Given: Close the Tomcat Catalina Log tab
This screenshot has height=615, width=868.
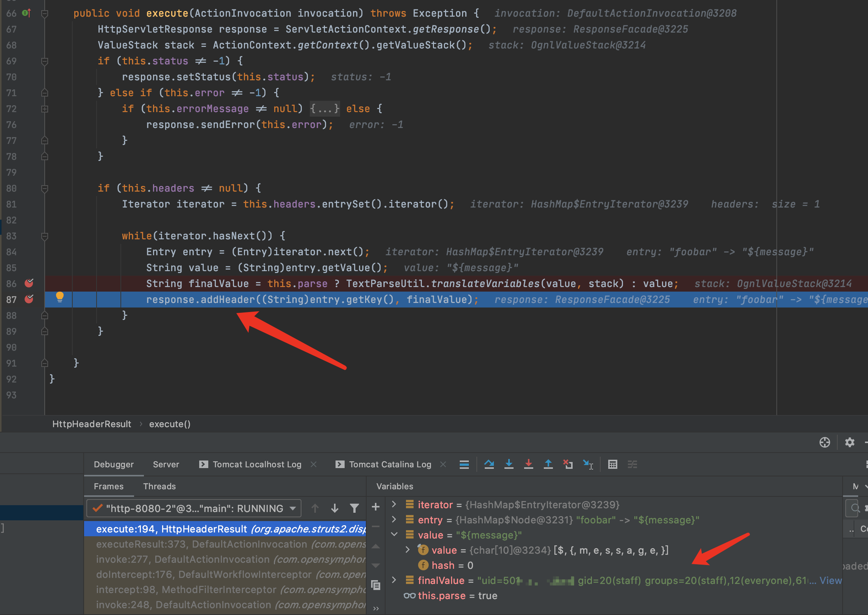Looking at the screenshot, I should pos(443,464).
